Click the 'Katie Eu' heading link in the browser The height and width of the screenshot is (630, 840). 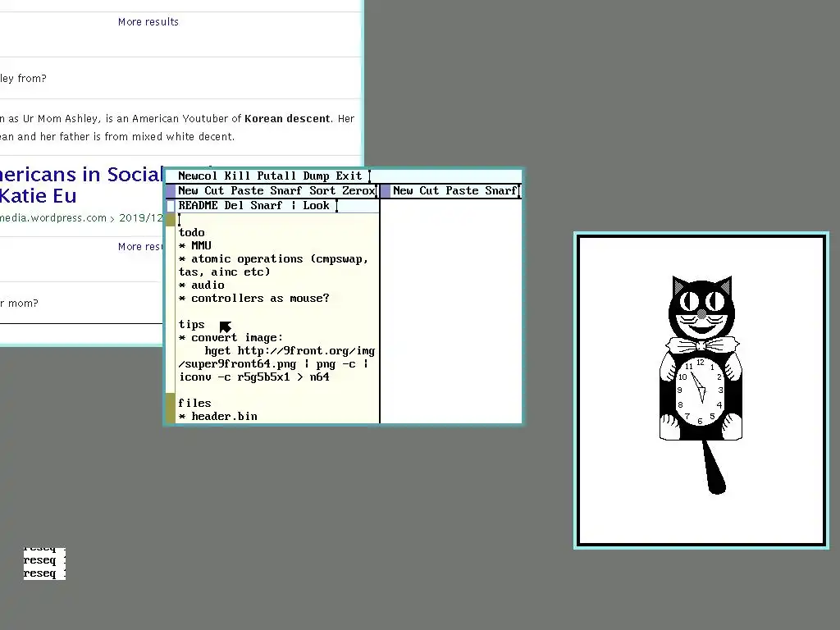click(x=38, y=196)
